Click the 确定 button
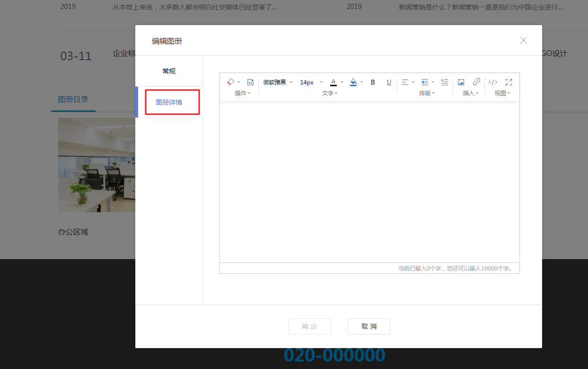Viewport: 588px width, 369px height. point(309,326)
